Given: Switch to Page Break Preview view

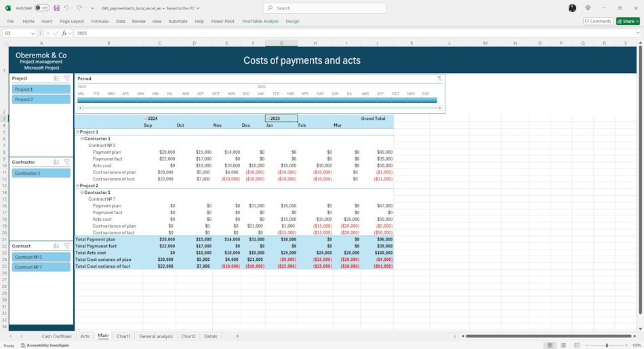Looking at the screenshot, I should click(577, 346).
